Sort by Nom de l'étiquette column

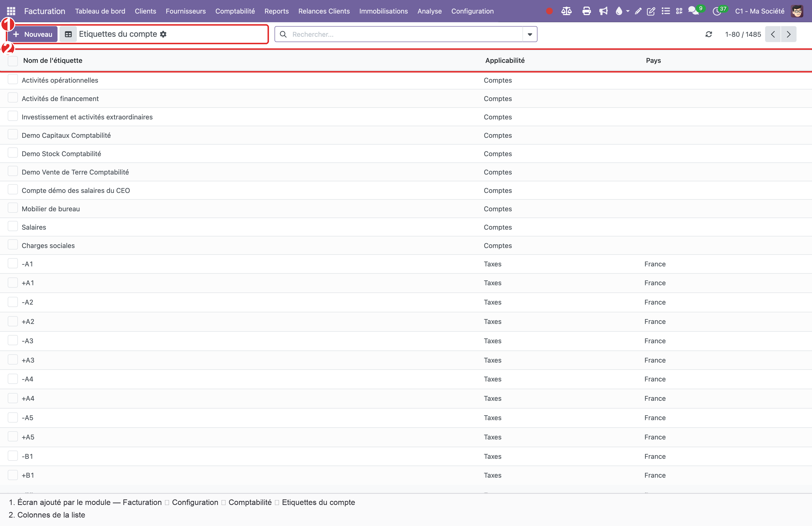[52, 60]
